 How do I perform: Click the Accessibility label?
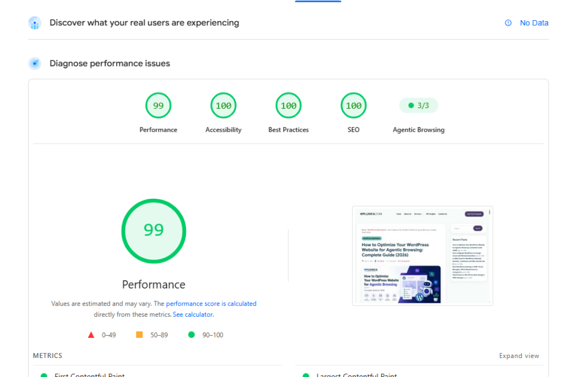pyautogui.click(x=223, y=130)
